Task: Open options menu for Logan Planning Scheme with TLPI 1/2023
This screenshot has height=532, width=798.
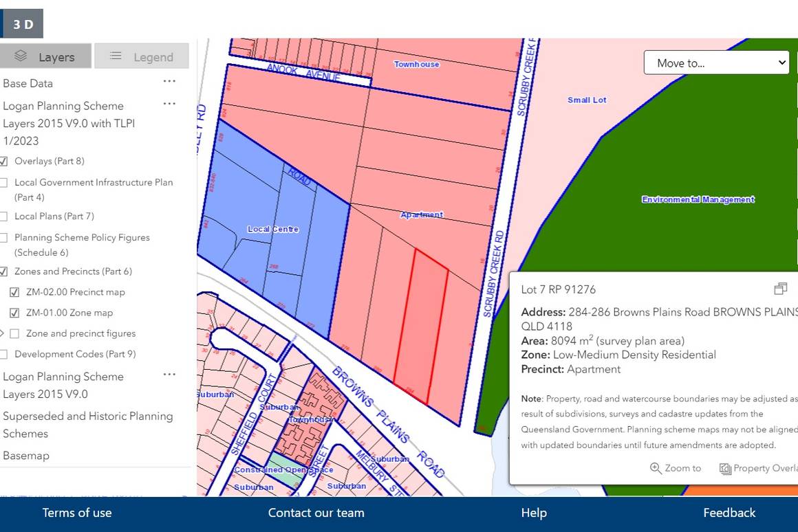Action: point(169,104)
